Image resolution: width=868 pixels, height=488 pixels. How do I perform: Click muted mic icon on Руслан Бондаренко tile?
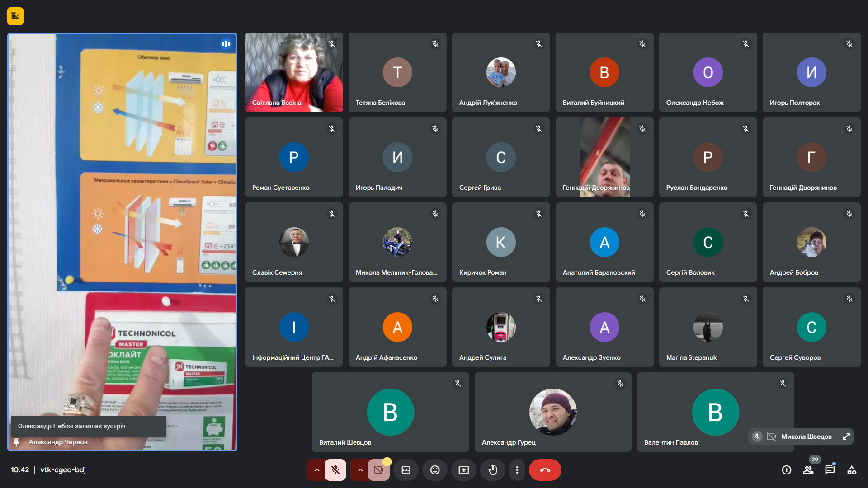click(746, 129)
